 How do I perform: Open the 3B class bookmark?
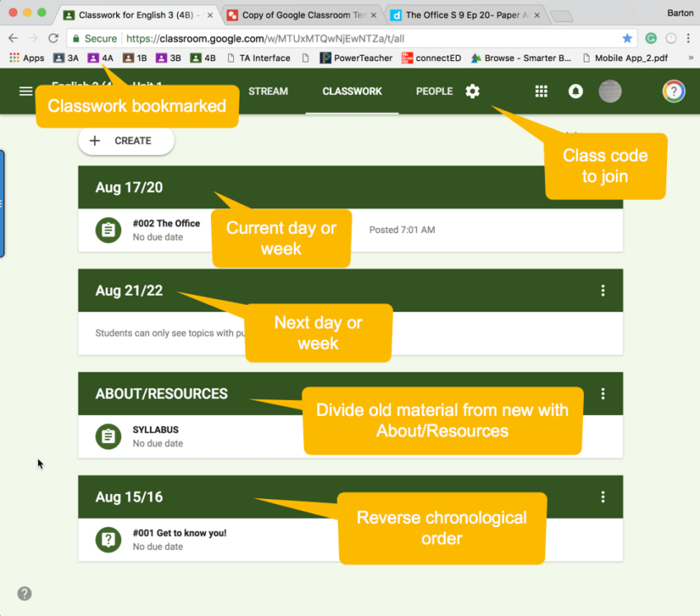pyautogui.click(x=168, y=58)
